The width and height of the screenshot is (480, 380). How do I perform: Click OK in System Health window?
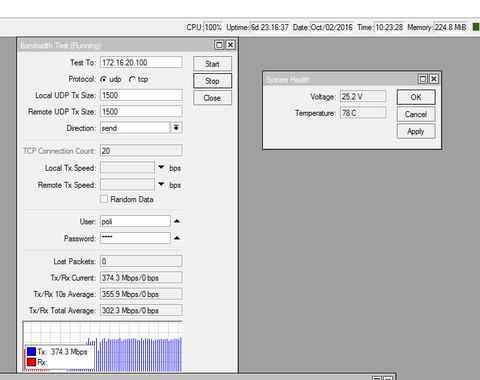[416, 97]
